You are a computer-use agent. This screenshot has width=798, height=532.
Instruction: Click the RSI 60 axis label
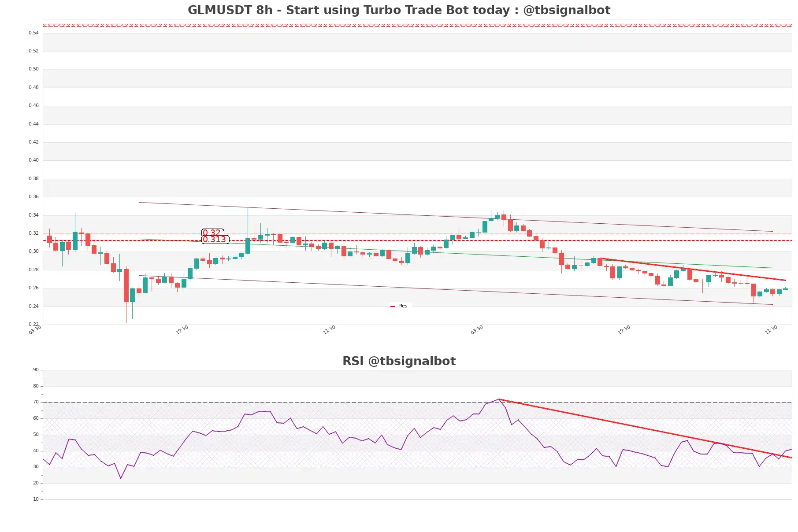click(36, 418)
